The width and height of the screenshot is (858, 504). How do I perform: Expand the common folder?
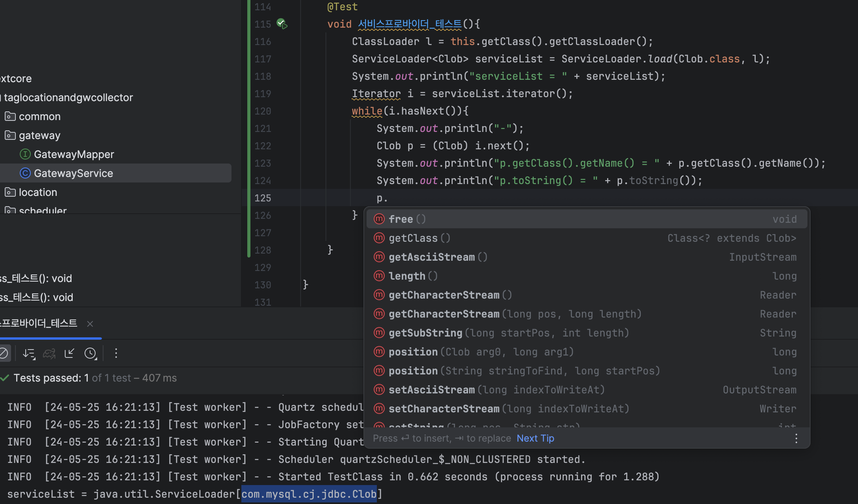(39, 117)
